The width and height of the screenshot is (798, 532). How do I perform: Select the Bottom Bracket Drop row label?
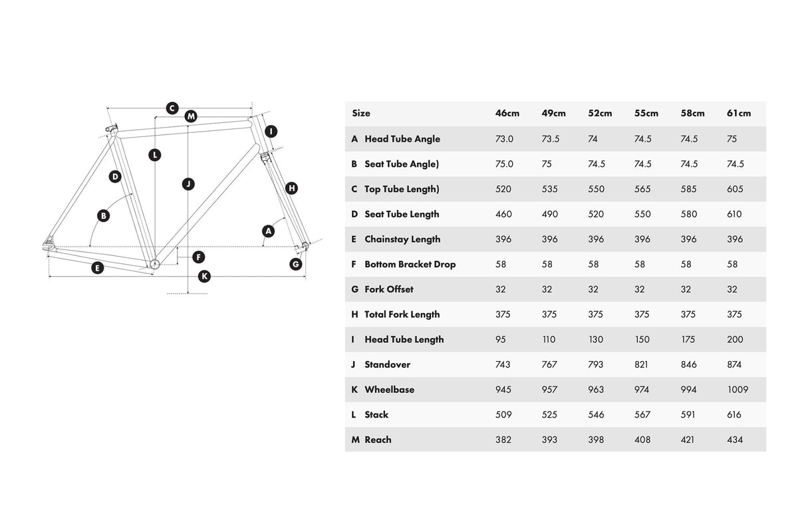410,264
